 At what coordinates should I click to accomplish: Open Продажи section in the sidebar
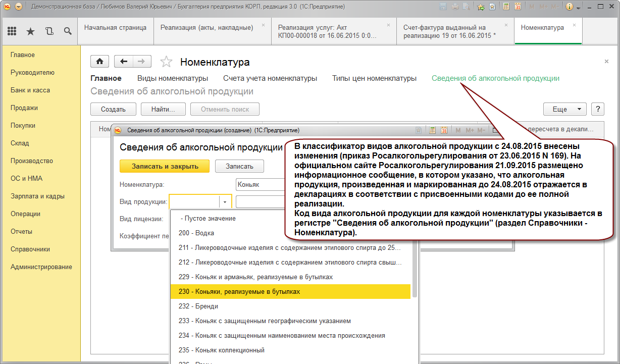tap(24, 108)
